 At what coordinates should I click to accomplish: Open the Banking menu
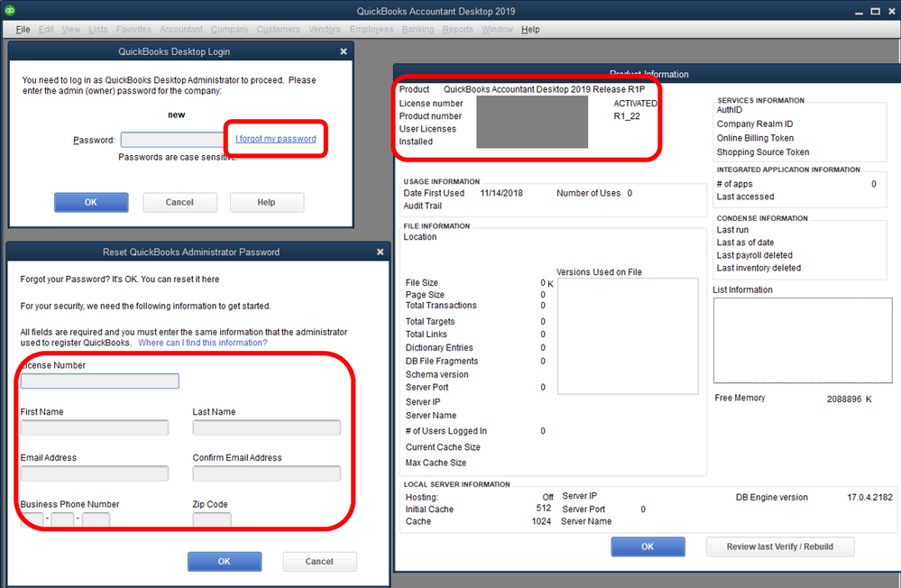(418, 30)
